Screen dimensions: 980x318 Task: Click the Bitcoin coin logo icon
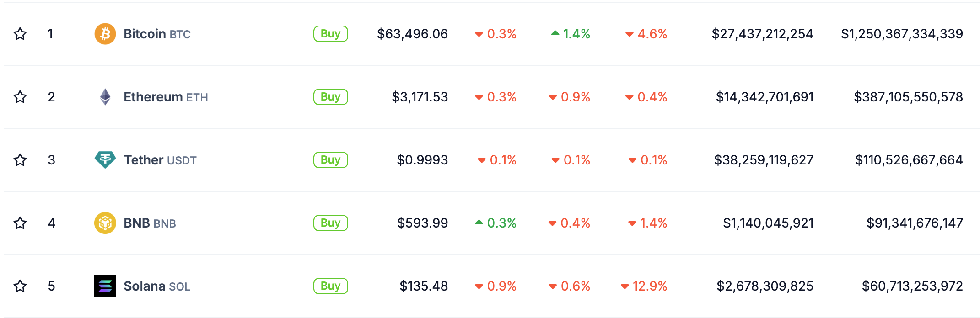click(105, 34)
